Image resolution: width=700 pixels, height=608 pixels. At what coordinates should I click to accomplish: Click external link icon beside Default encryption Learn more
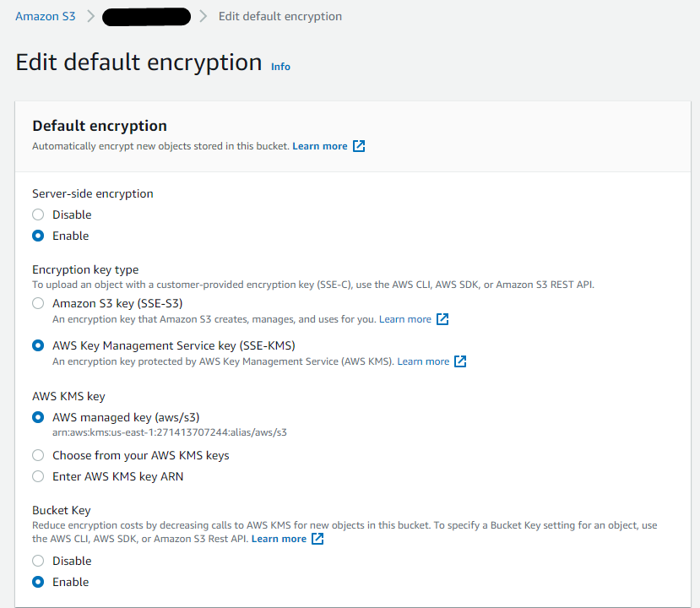pos(359,146)
